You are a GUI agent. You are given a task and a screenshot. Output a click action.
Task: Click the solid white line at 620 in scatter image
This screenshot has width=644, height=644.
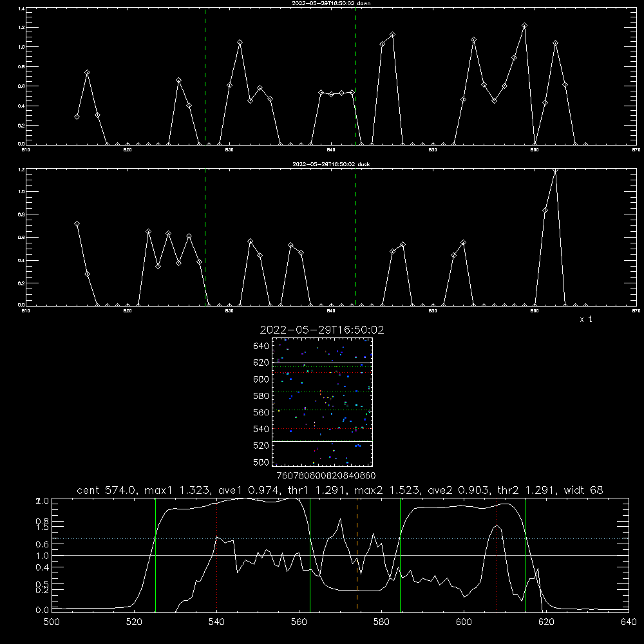(322, 363)
